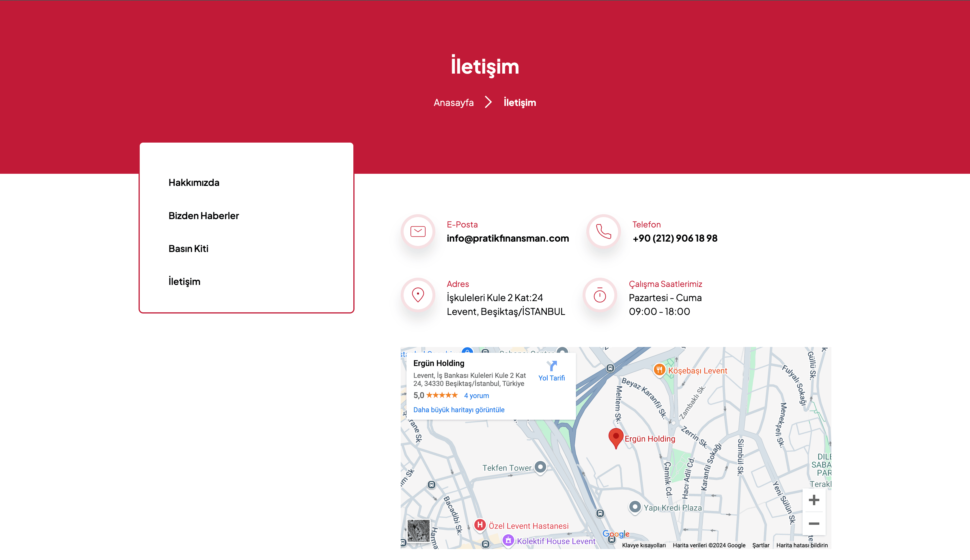Image resolution: width=970 pixels, height=560 pixels.
Task: Click the Özel Levent Hastanesi hospital marker
Action: (x=480, y=524)
